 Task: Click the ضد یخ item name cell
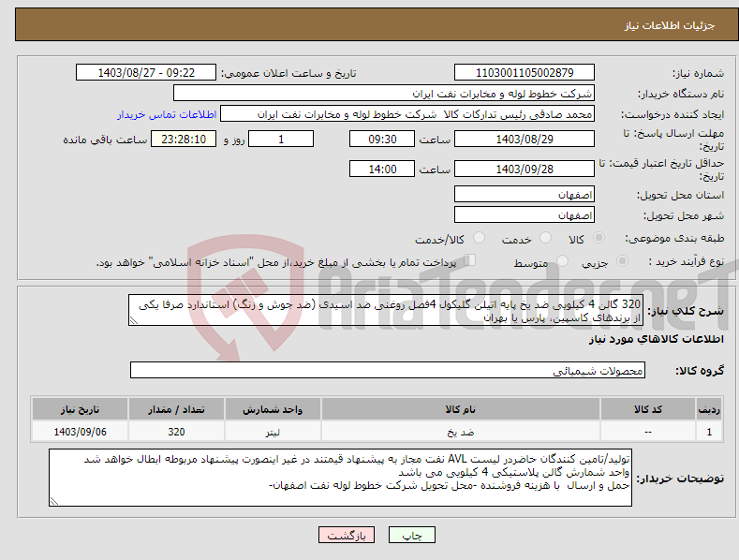click(x=461, y=432)
